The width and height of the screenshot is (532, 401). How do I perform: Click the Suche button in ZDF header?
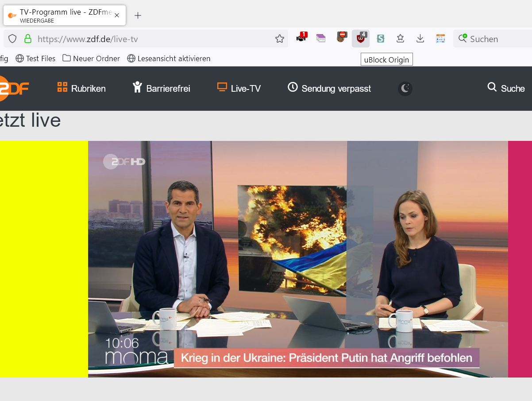[506, 89]
